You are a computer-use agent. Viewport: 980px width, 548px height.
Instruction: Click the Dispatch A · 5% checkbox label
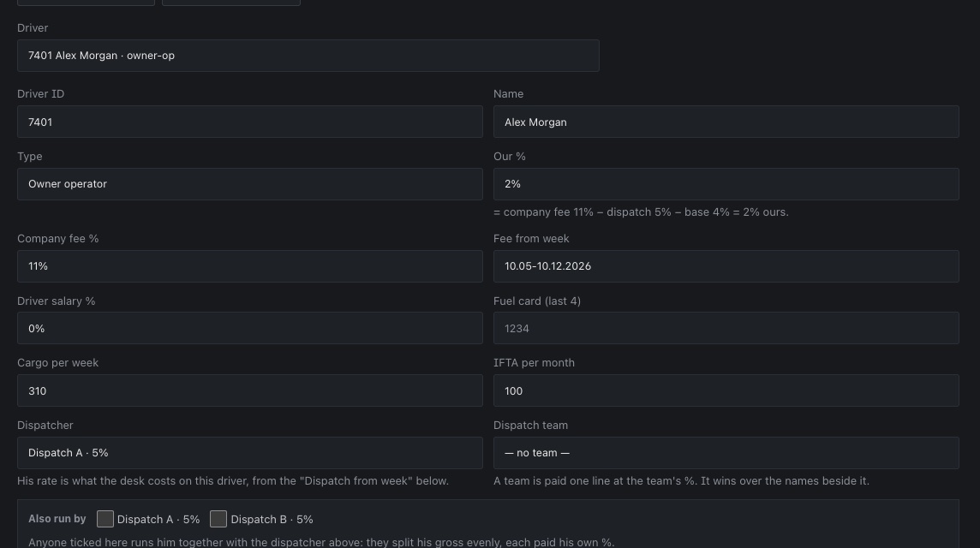click(x=158, y=519)
